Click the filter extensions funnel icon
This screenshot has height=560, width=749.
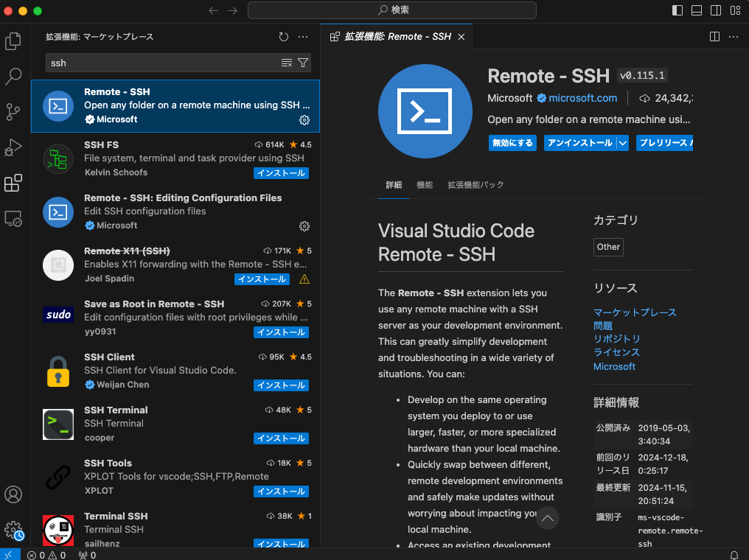coord(303,63)
